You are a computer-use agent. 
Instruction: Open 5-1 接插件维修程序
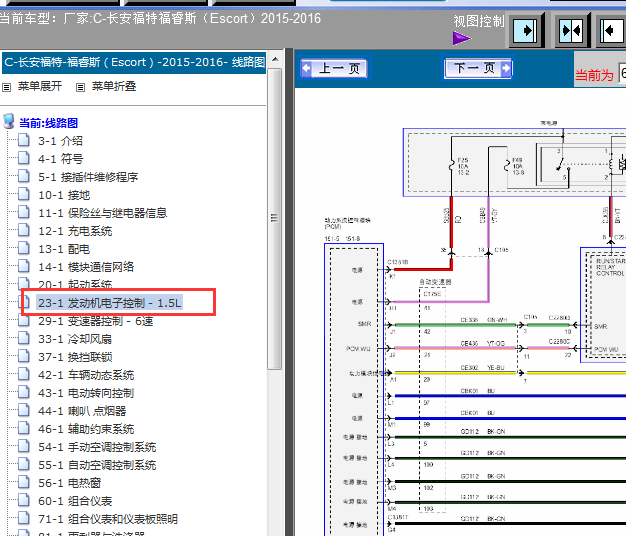[x=88, y=177]
